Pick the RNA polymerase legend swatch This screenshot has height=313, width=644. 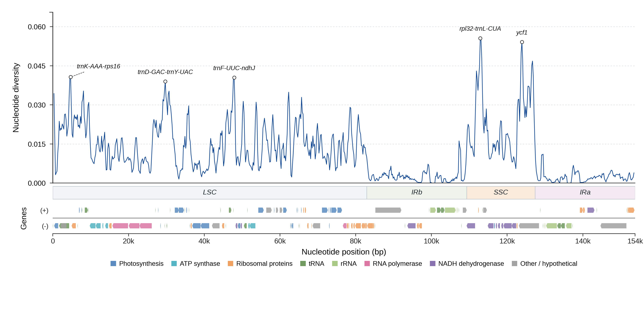pos(367,264)
